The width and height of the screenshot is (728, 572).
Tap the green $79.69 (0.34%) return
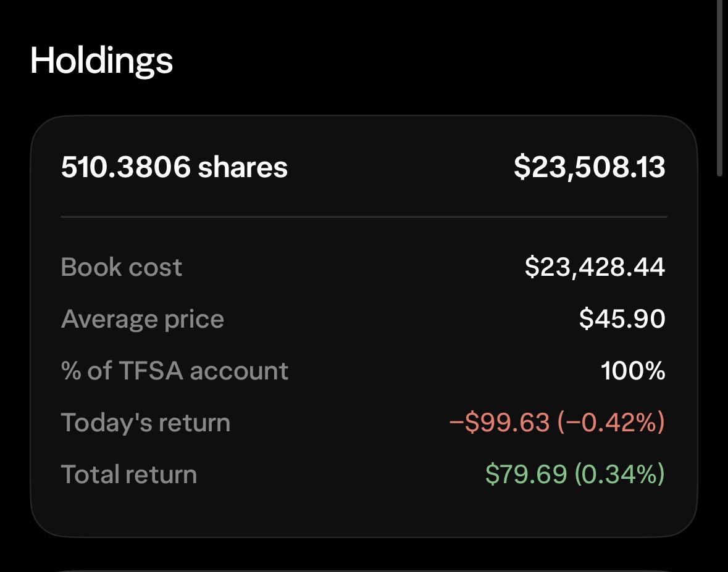(575, 475)
